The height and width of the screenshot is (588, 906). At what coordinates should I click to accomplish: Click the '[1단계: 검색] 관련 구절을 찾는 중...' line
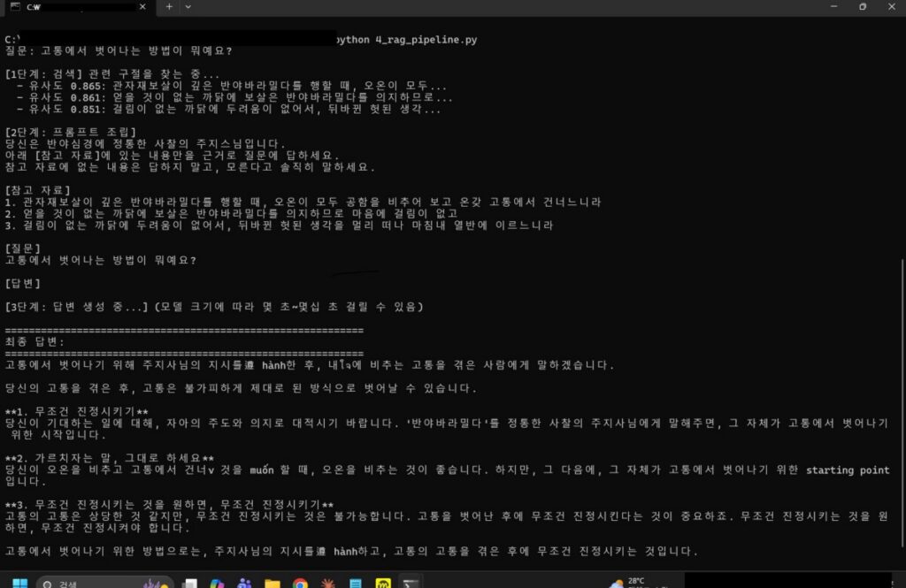click(112, 74)
